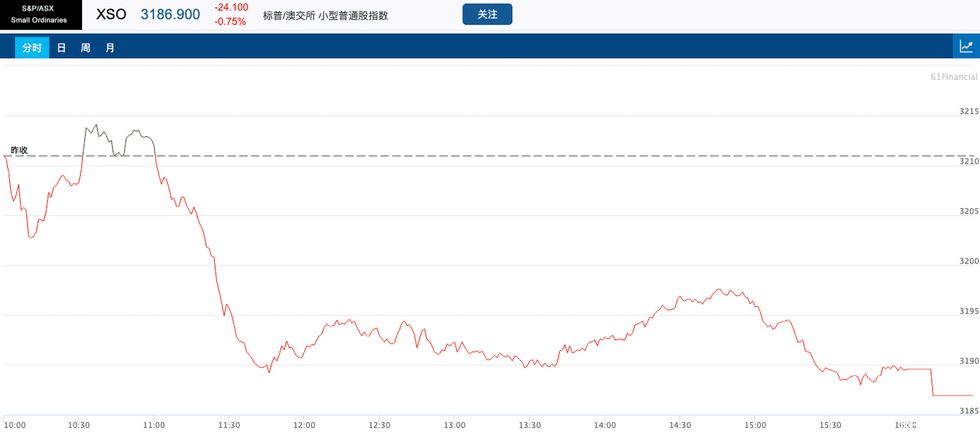Viewport: 980px width, 435px height.
Task: Click the 10:30 time axis label
Action: point(78,426)
